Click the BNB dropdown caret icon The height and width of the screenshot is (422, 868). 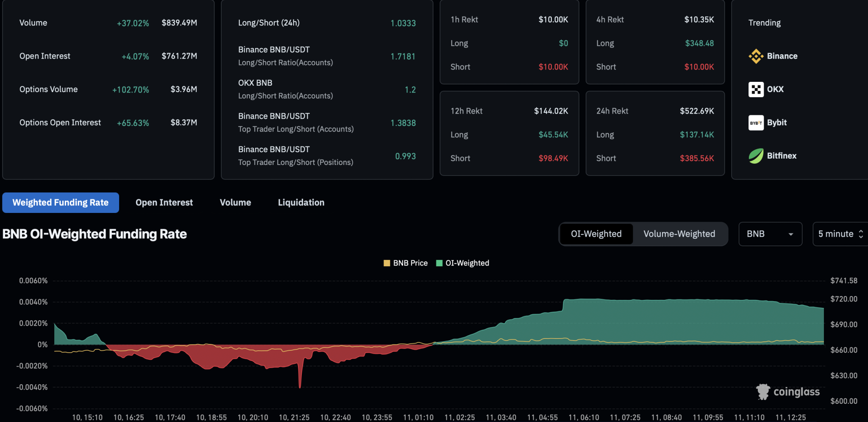[x=791, y=234]
